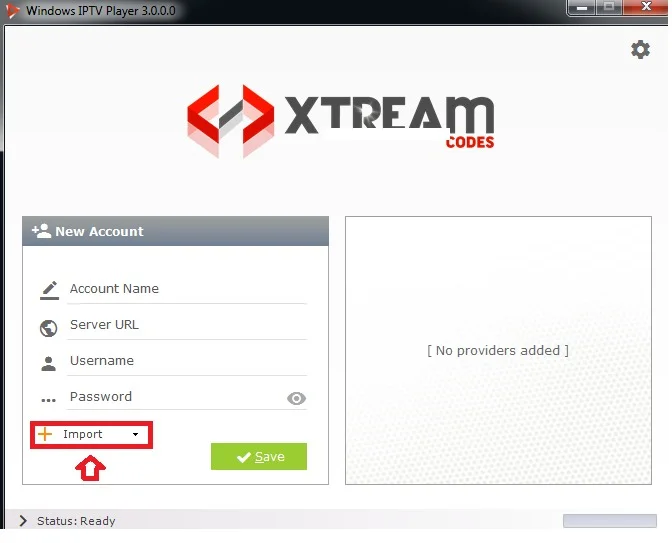Click the pencil icon beside Account Name
Viewport: 672px width, 543px height.
tap(49, 290)
